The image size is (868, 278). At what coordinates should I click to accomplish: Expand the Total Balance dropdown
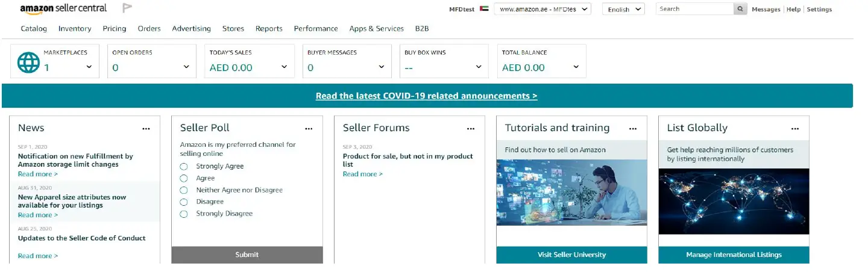click(x=576, y=67)
